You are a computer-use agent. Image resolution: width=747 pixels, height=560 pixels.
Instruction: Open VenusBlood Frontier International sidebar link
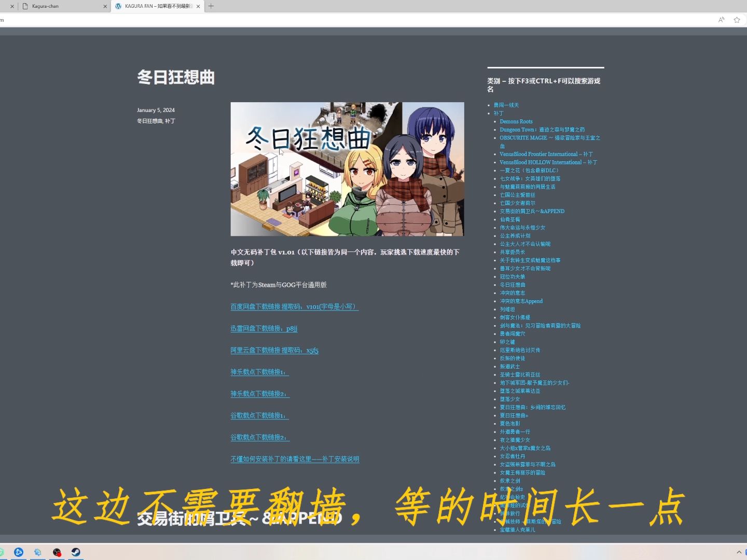546,154
